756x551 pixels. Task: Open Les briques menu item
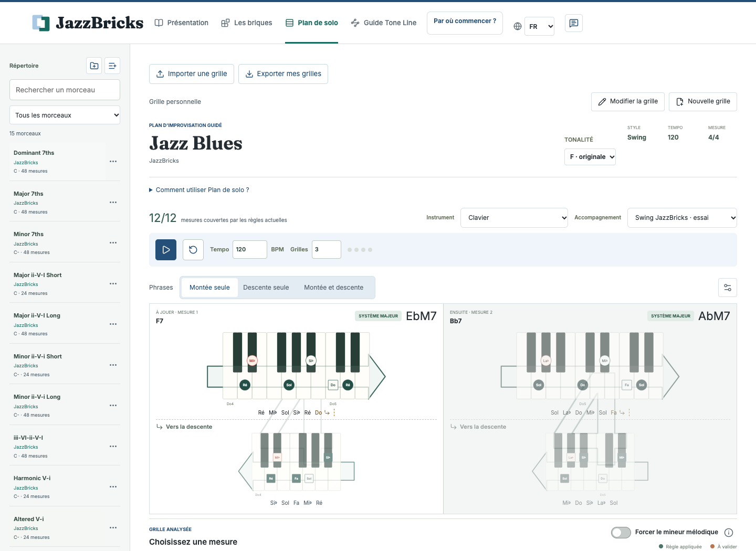point(247,23)
